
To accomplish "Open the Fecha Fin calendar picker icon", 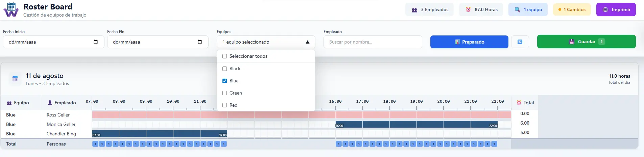I will tap(200, 42).
